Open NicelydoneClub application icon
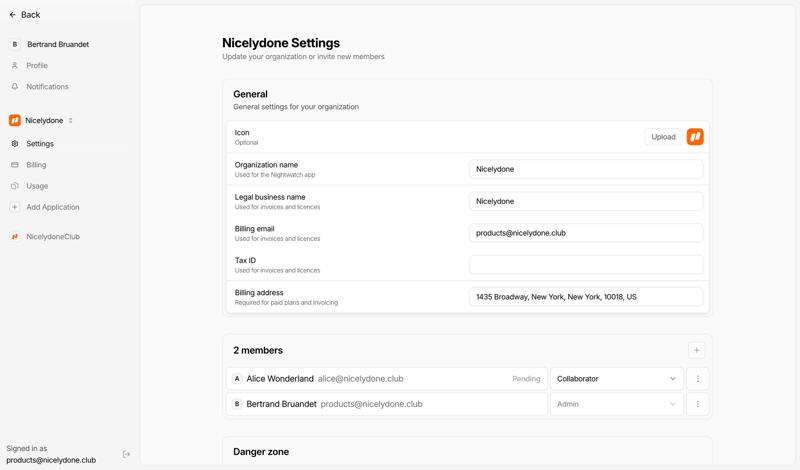The image size is (800, 470). (x=15, y=237)
